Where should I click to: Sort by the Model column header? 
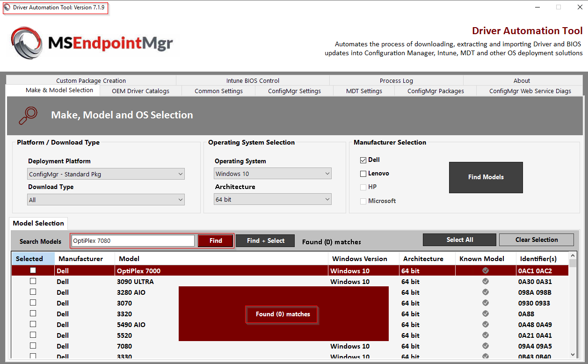[221, 259]
